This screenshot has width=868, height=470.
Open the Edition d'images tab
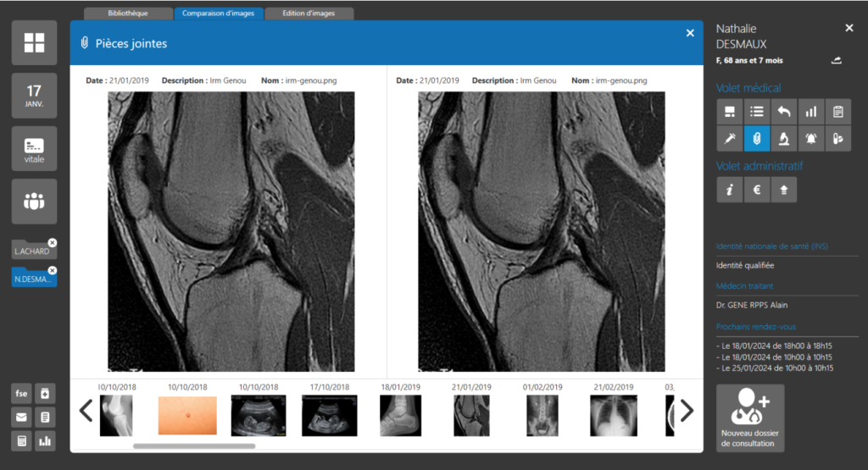[x=309, y=14]
